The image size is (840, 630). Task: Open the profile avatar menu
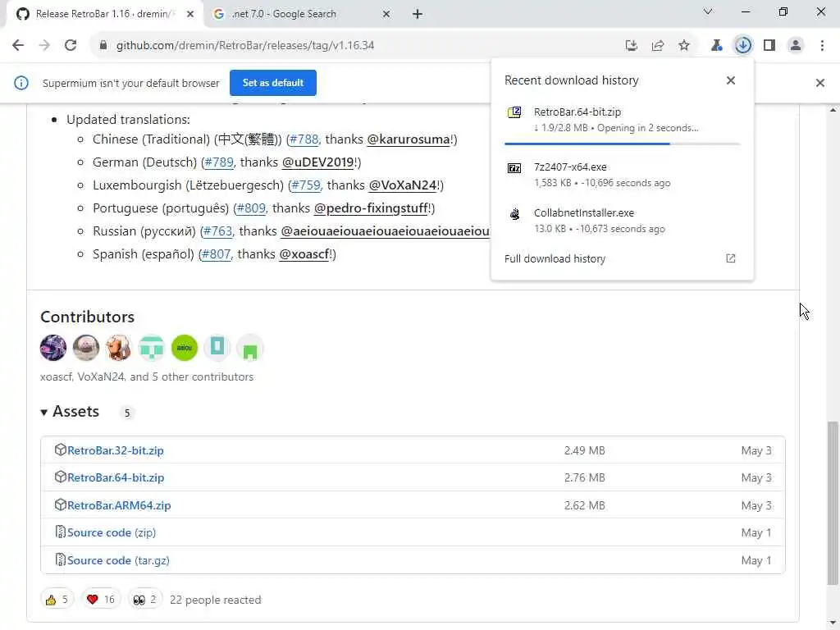coord(796,46)
